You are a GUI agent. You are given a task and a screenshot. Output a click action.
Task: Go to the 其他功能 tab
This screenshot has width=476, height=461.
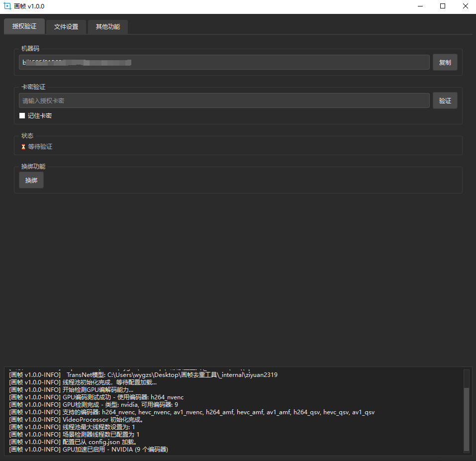pos(107,27)
